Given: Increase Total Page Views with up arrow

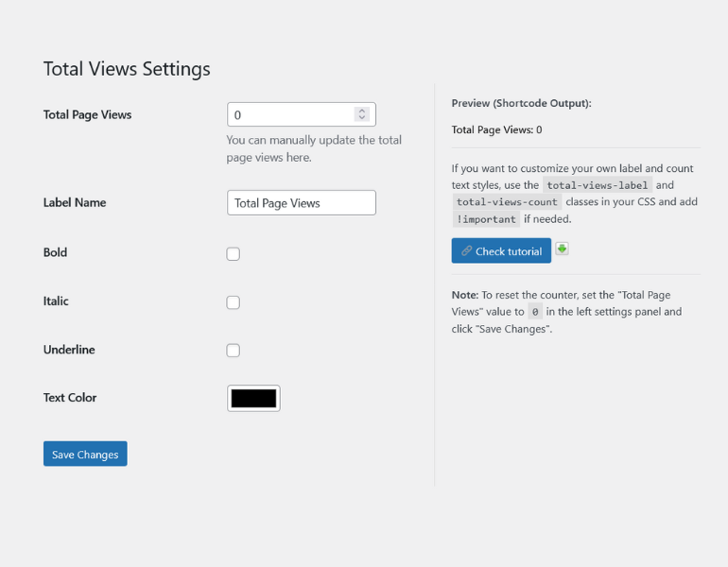Looking at the screenshot, I should 361,111.
